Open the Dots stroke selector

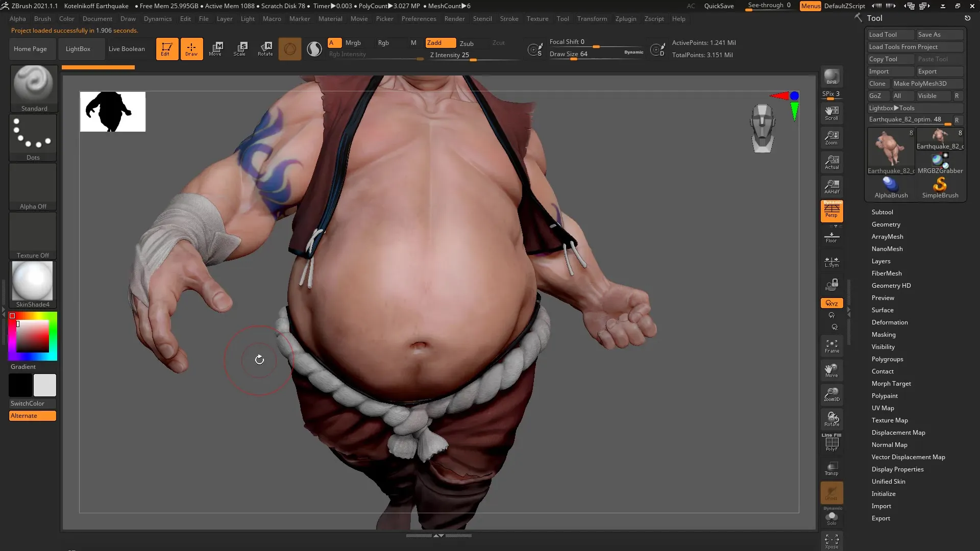33,137
